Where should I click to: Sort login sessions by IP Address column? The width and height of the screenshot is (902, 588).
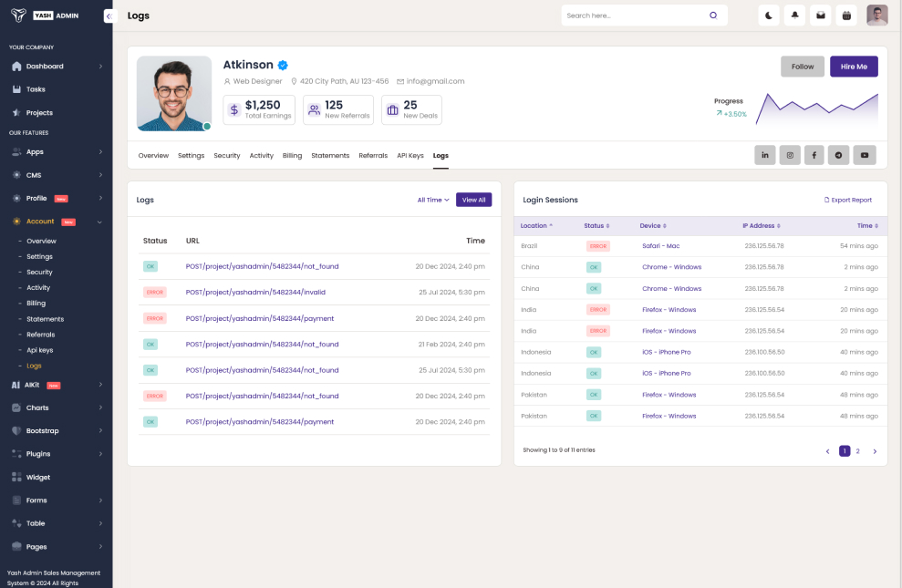[761, 226]
